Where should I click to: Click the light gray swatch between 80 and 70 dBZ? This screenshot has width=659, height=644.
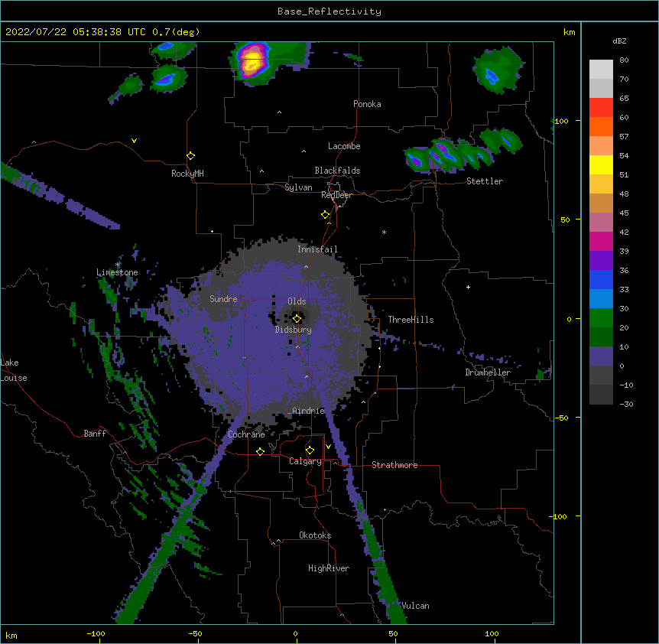click(601, 69)
